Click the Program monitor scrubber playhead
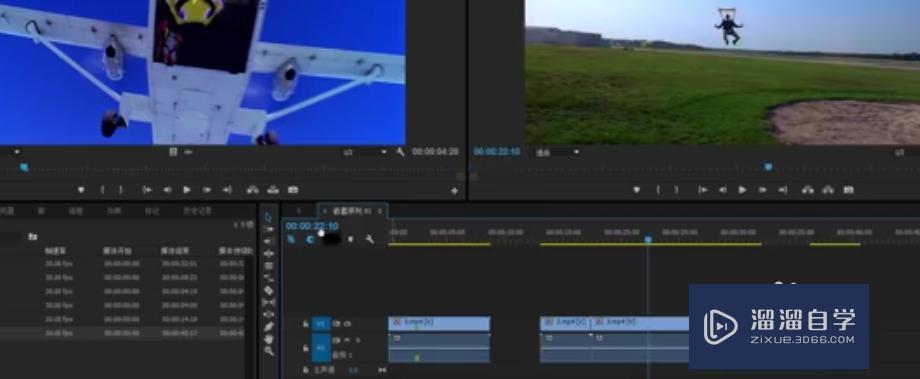This screenshot has height=379, width=920. (768, 167)
